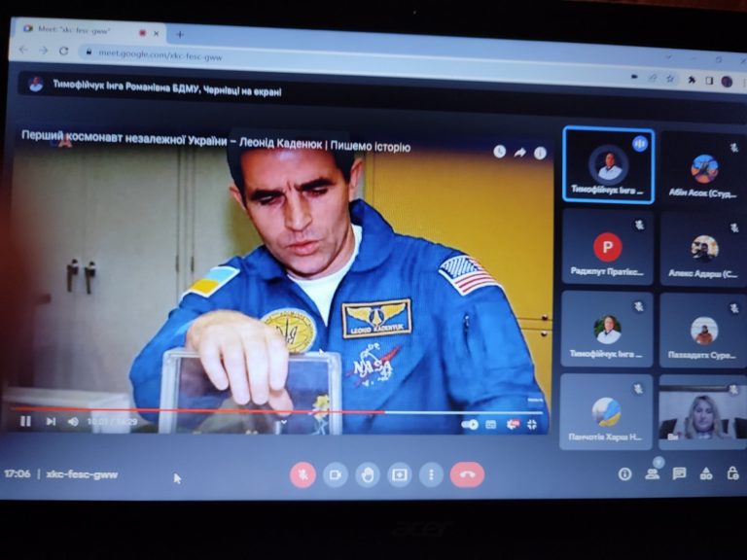Image resolution: width=747 pixels, height=560 pixels.
Task: Select the Алекс Адарш participant tile
Action: click(x=703, y=249)
